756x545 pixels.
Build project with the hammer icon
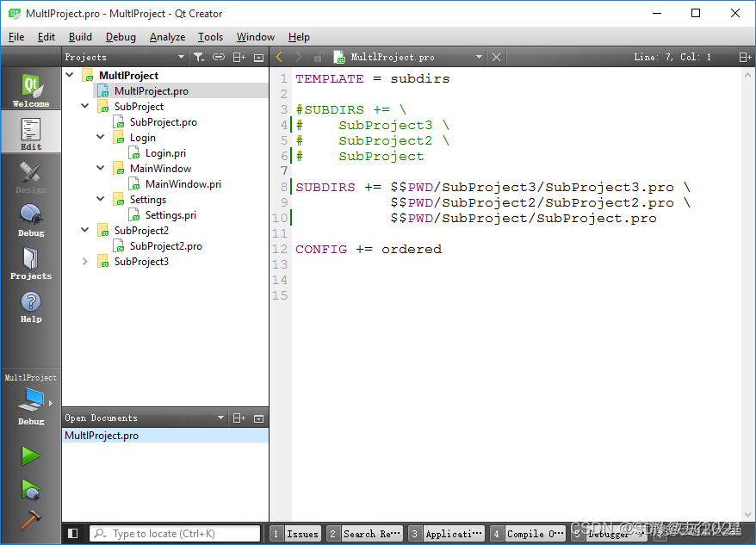[31, 520]
